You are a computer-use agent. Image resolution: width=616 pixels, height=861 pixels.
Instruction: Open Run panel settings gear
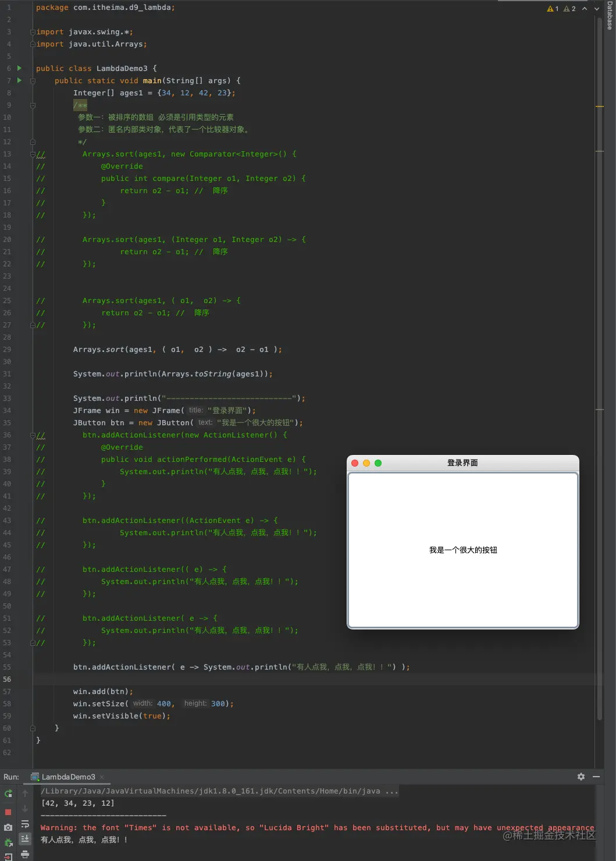tap(581, 777)
